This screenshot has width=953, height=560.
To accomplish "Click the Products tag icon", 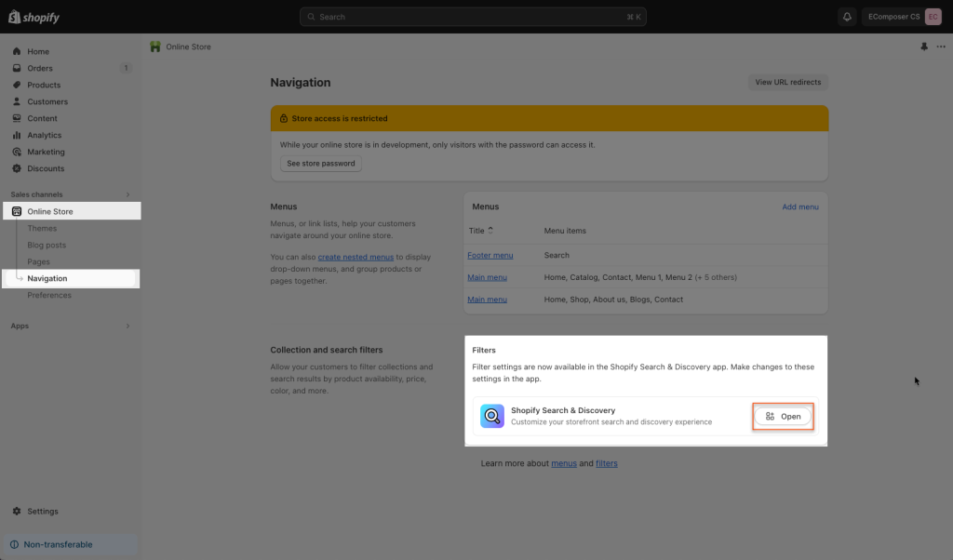I will [x=17, y=85].
